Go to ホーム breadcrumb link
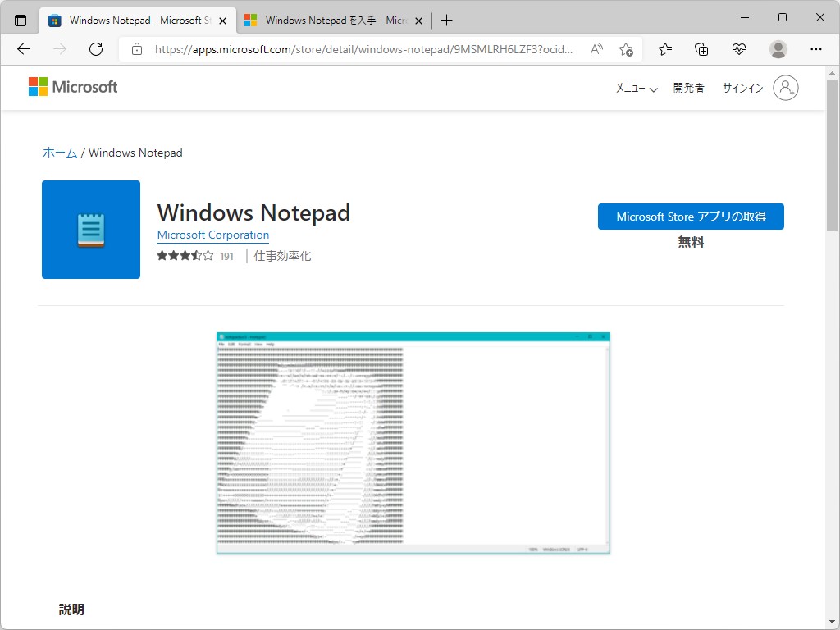This screenshot has width=840, height=630. click(x=60, y=153)
